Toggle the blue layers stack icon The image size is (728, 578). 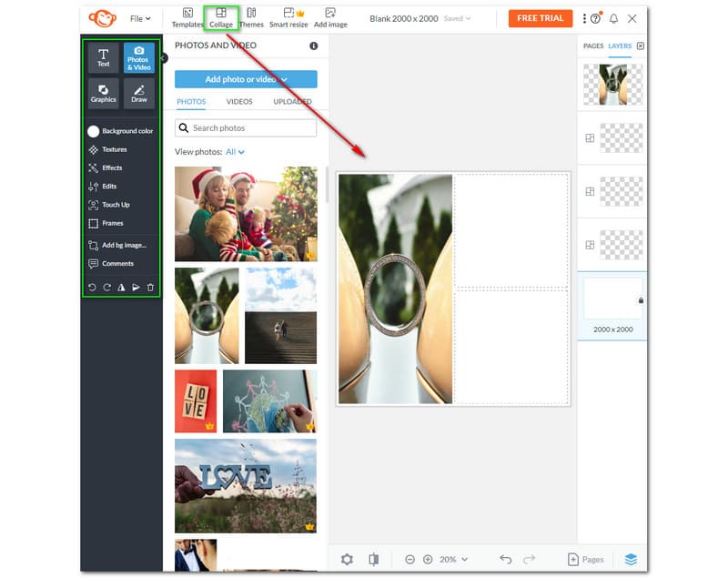click(631, 560)
